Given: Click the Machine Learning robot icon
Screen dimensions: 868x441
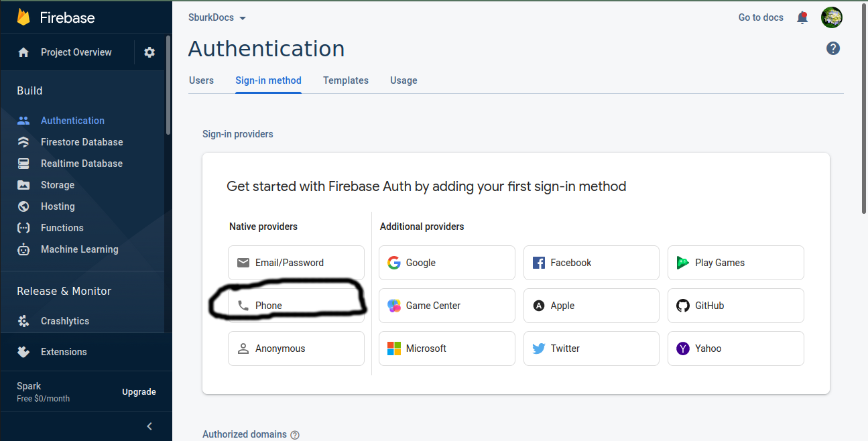Looking at the screenshot, I should coord(23,249).
